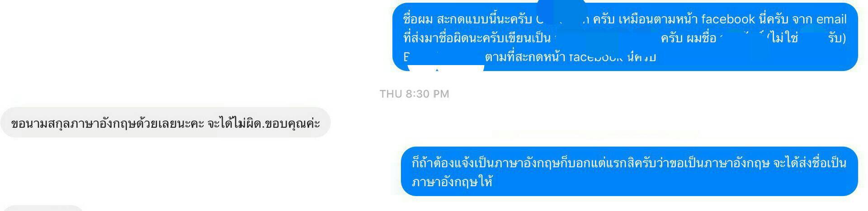Image resolution: width=868 pixels, height=211 pixels.
Task: Click "ขอบคุณค่ะ" at the end of the gray message
Action: point(293,123)
